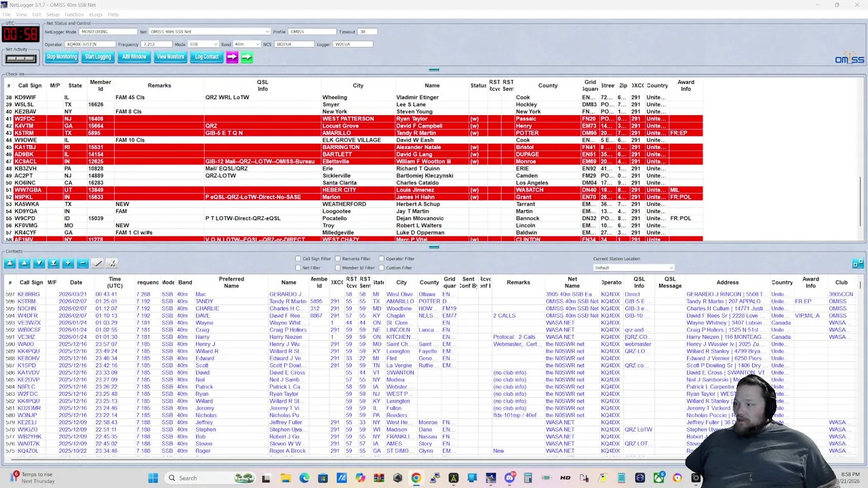The image size is (868, 488).
Task: Move down one contact with down arrow icon
Action: click(x=39, y=263)
